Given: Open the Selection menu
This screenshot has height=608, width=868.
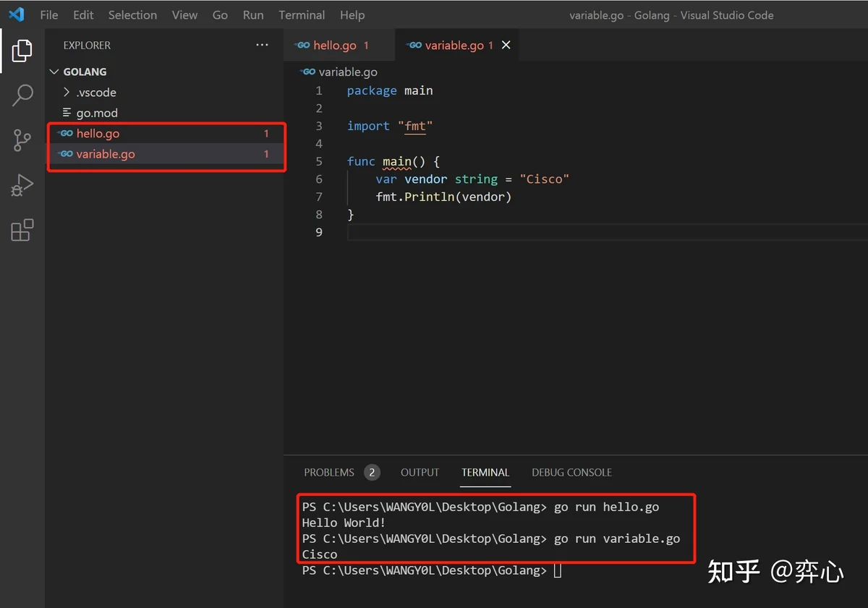Looking at the screenshot, I should (132, 14).
